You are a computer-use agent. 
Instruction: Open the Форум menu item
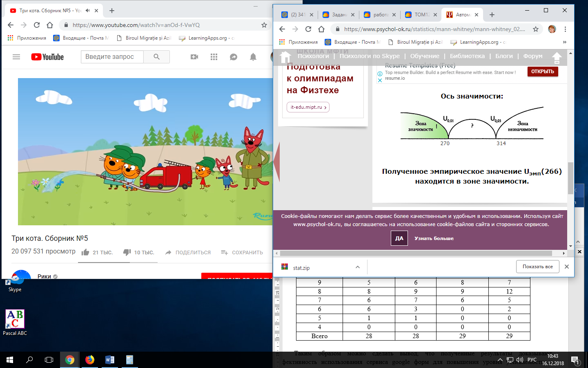pos(533,56)
